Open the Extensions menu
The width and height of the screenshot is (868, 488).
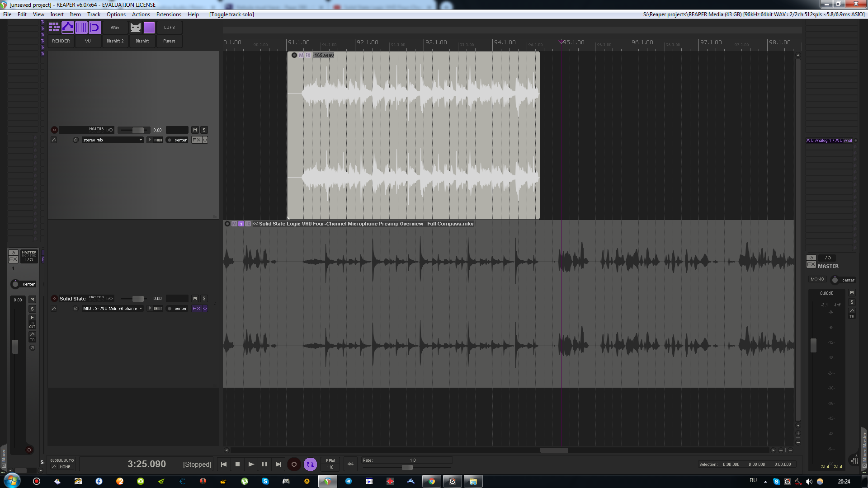[169, 14]
